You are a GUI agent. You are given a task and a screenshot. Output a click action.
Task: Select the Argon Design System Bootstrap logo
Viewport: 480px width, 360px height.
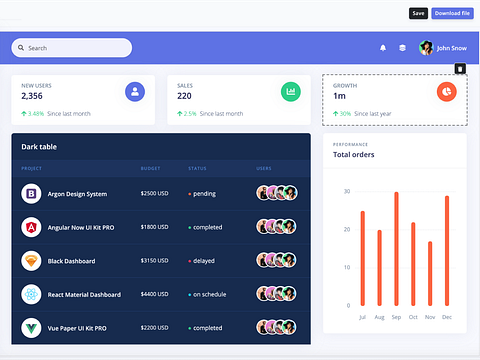click(x=31, y=193)
